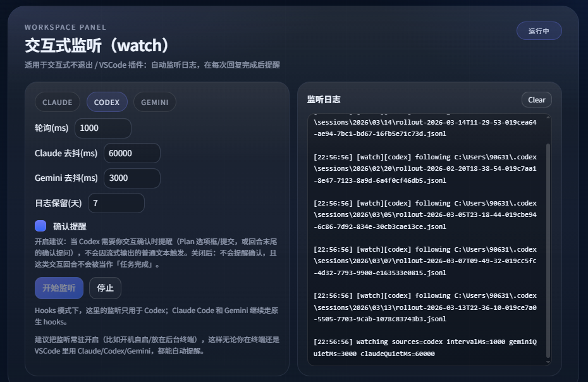
Task: Click the 轮询(ms) label
Action: click(x=51, y=128)
